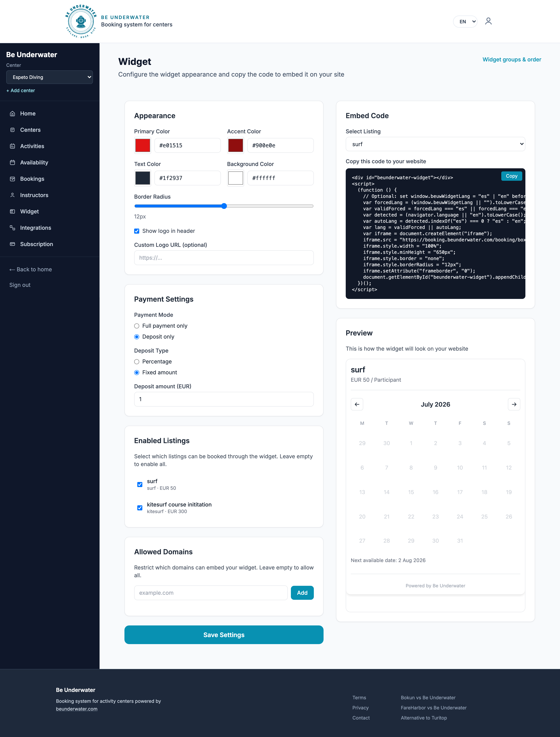Screen dimensions: 560x737
Task: Add the allowed domain
Action: (x=302, y=593)
